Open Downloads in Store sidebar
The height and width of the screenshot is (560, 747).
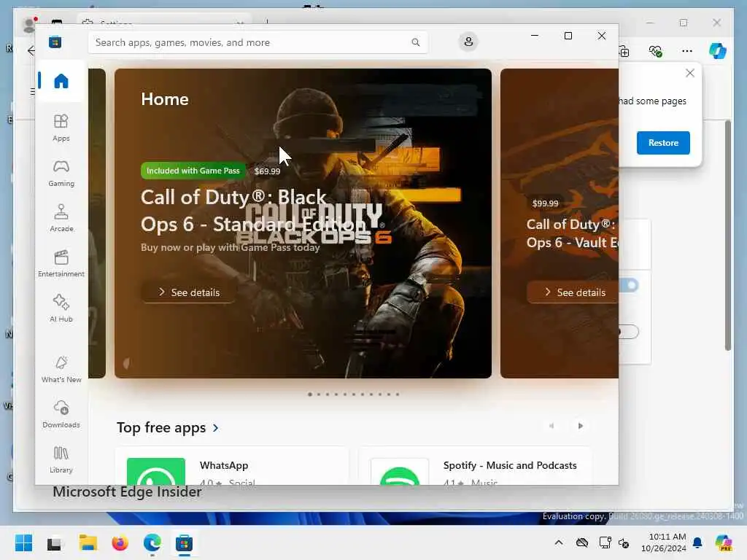[x=61, y=415]
